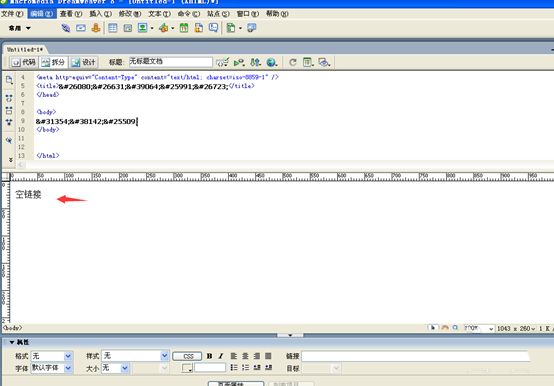The height and width of the screenshot is (386, 554).
Task: Select the Untitled-1 document tab
Action: point(24,49)
